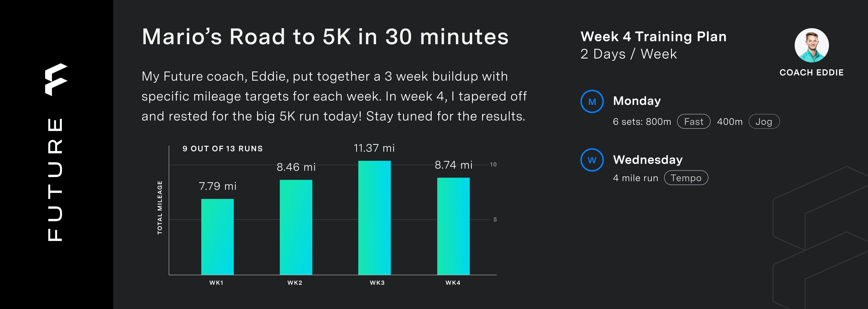This screenshot has width=868, height=309.
Task: Click the Monday M circle icon
Action: (x=592, y=101)
